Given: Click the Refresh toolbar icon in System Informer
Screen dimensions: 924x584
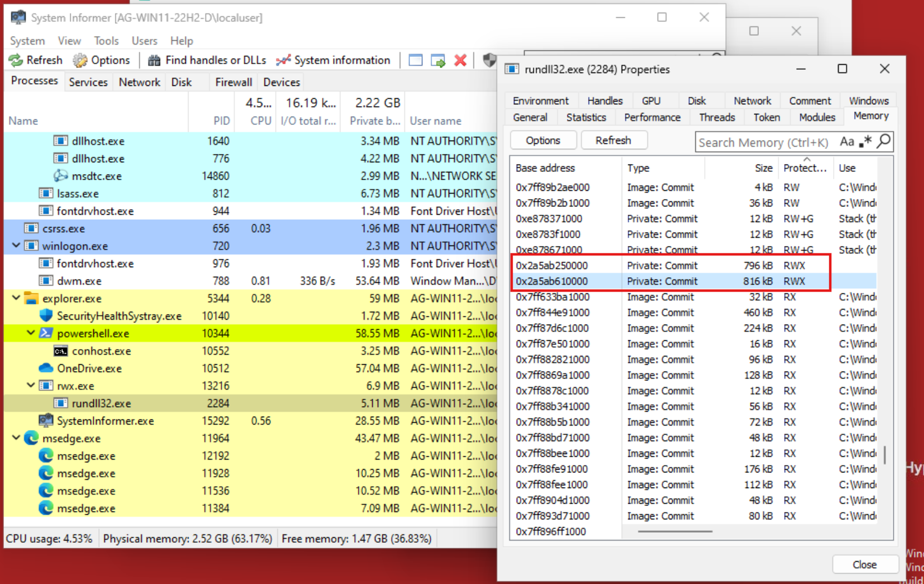Looking at the screenshot, I should coord(16,60).
